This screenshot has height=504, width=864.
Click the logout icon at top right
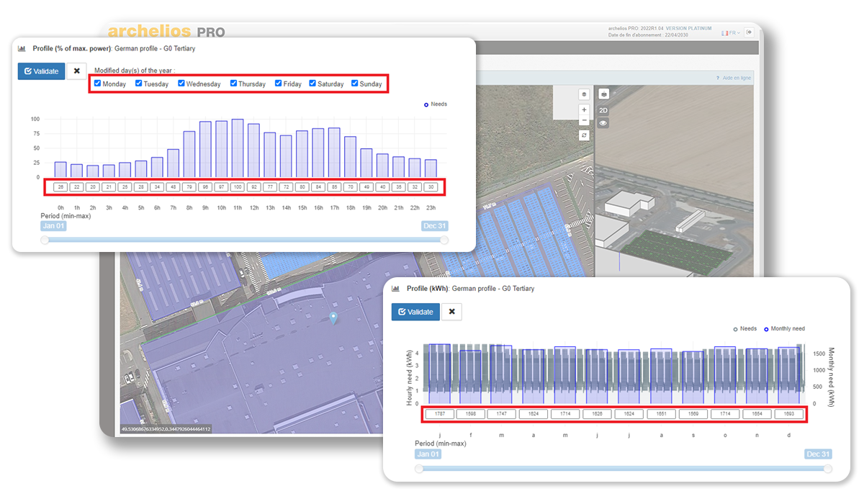[750, 32]
